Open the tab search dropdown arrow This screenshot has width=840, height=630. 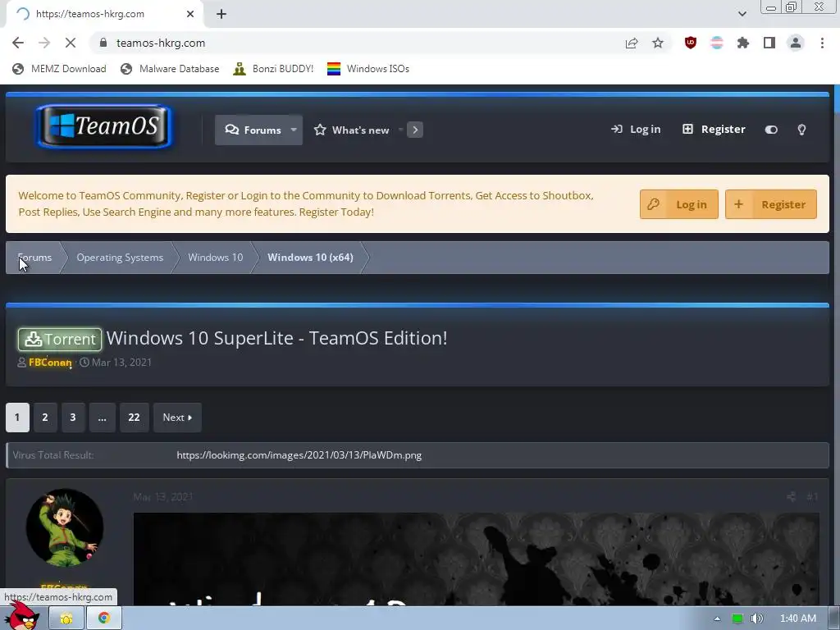pyautogui.click(x=742, y=14)
